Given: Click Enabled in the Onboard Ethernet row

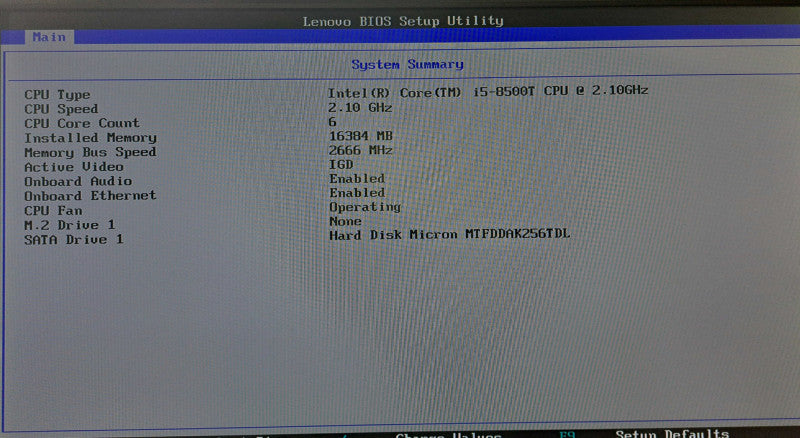Looking at the screenshot, I should coord(357,193).
